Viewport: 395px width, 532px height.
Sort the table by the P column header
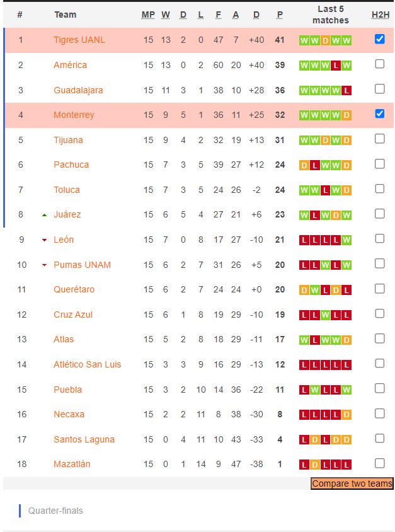(x=279, y=14)
